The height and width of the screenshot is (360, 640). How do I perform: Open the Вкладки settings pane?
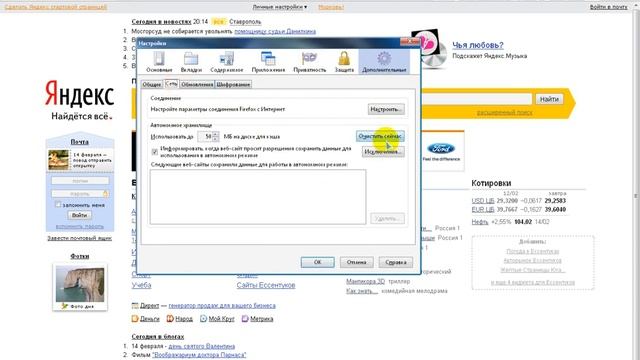(191, 62)
